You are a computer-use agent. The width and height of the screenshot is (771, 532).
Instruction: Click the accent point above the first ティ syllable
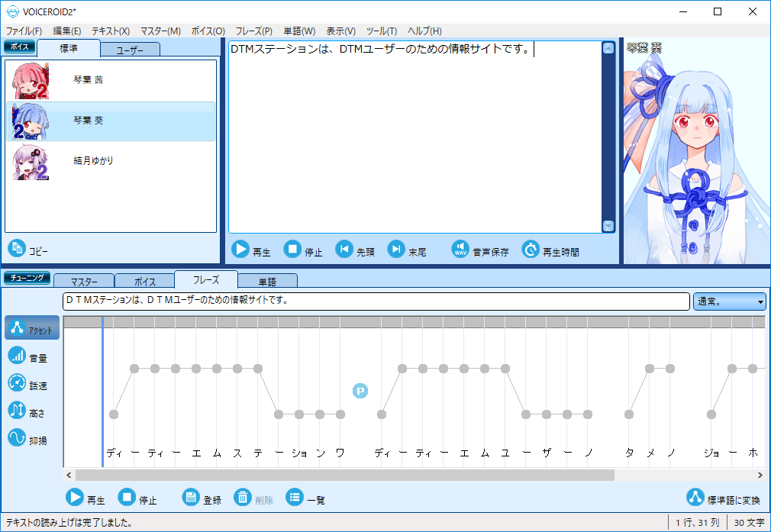[x=155, y=368]
